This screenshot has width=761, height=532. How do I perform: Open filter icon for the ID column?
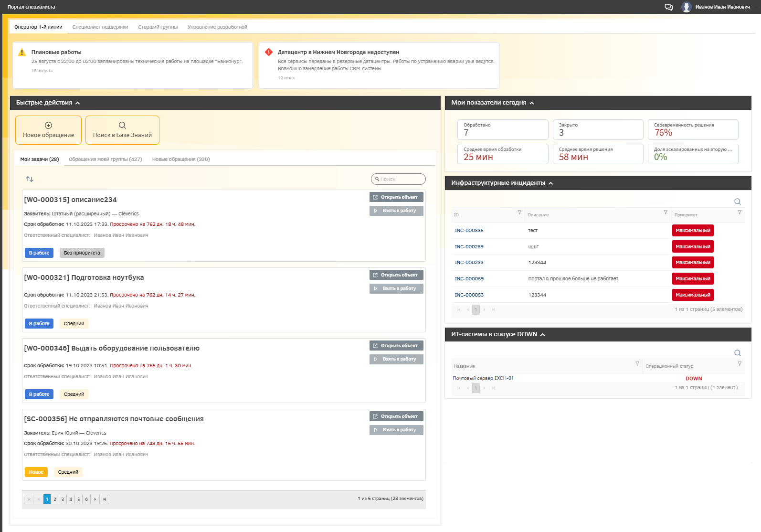pyautogui.click(x=519, y=213)
